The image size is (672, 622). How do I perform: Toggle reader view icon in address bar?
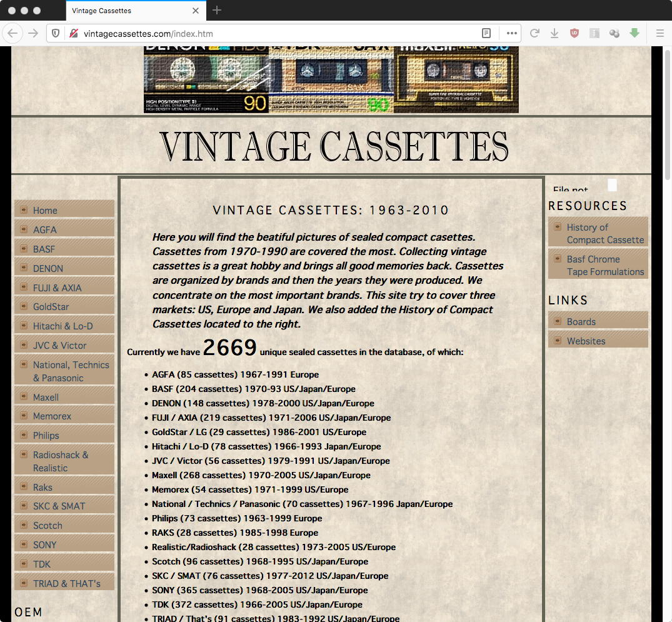point(486,33)
